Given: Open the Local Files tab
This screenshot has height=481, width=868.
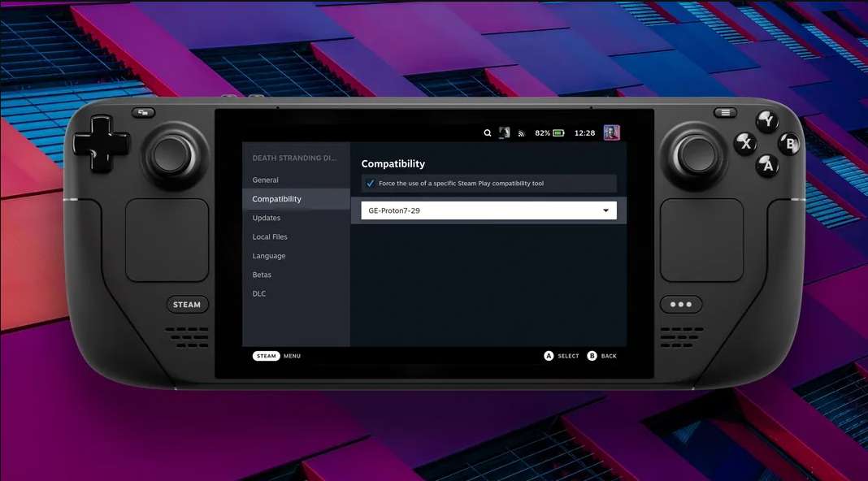Looking at the screenshot, I should coord(296,236).
